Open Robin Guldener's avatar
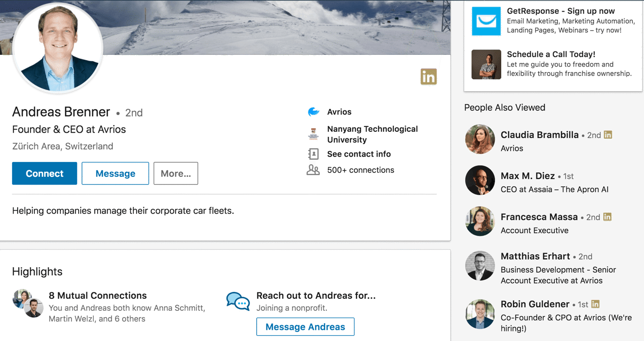The width and height of the screenshot is (644, 341). point(480,314)
